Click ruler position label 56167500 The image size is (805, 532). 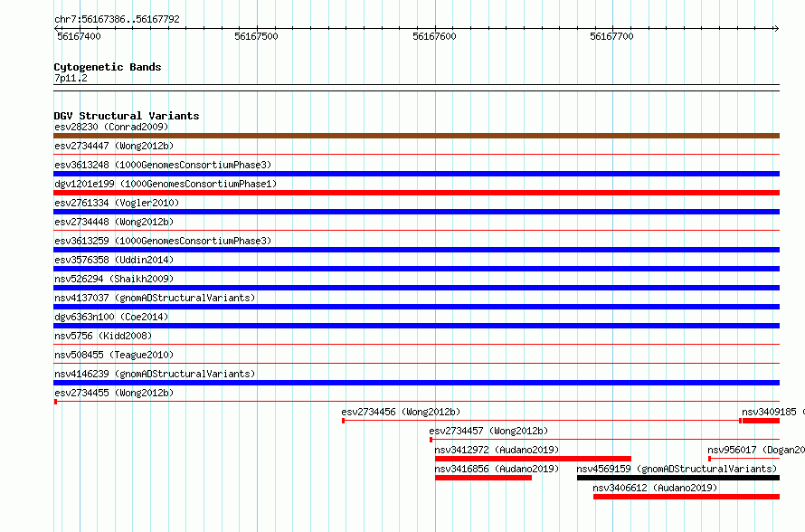(256, 36)
